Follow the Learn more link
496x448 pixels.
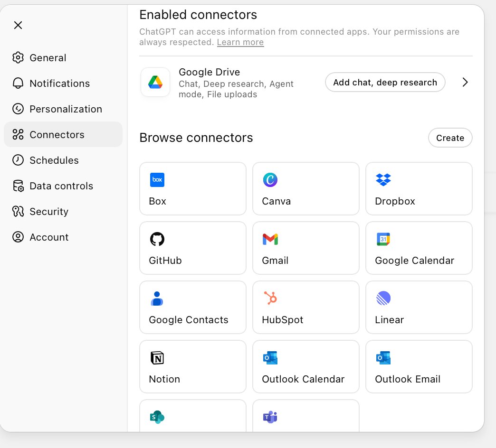point(240,42)
